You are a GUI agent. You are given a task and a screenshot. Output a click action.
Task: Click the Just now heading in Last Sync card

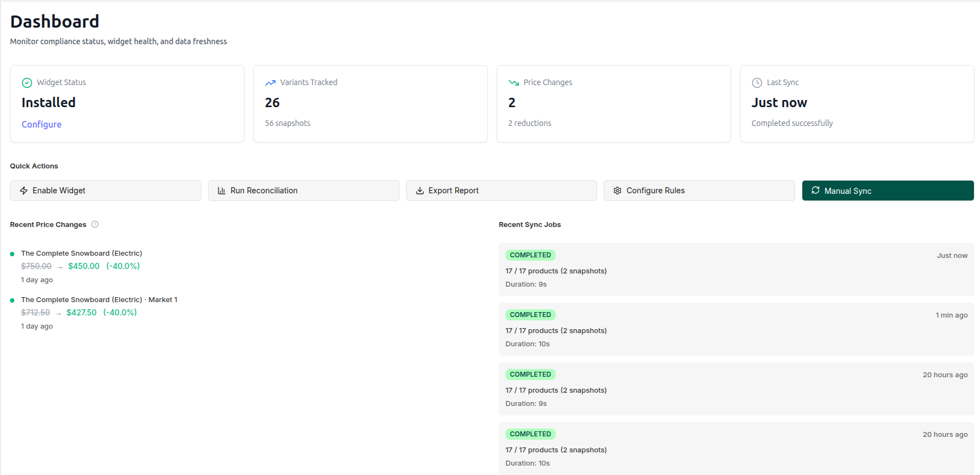tap(779, 103)
